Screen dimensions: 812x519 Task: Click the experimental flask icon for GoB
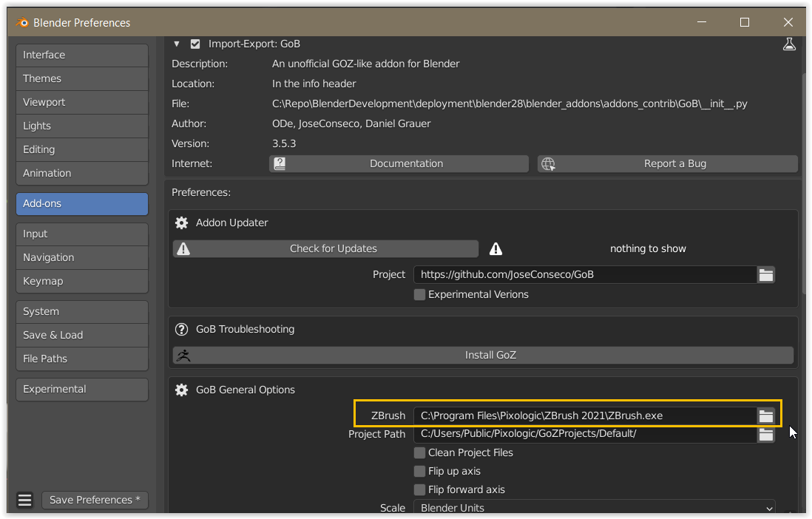tap(789, 44)
